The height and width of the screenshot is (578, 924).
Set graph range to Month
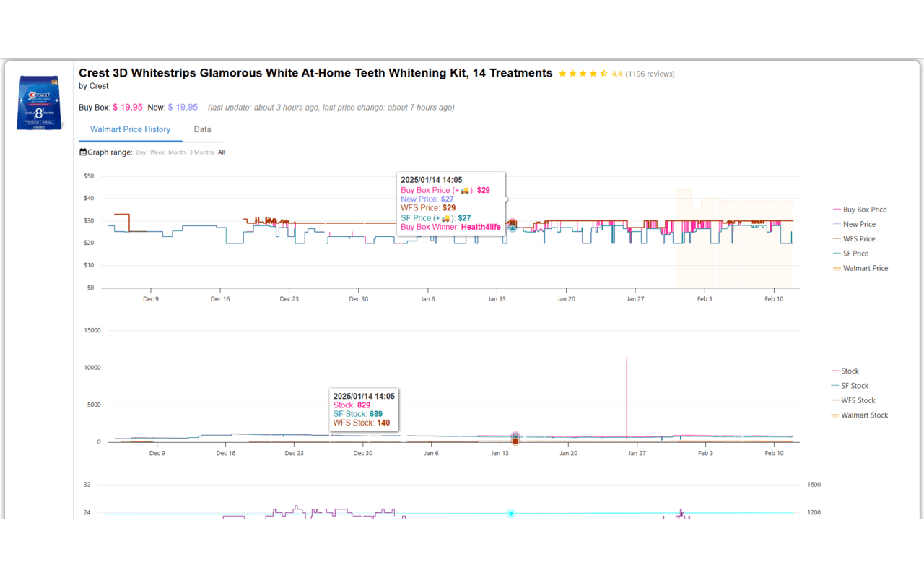[177, 152]
